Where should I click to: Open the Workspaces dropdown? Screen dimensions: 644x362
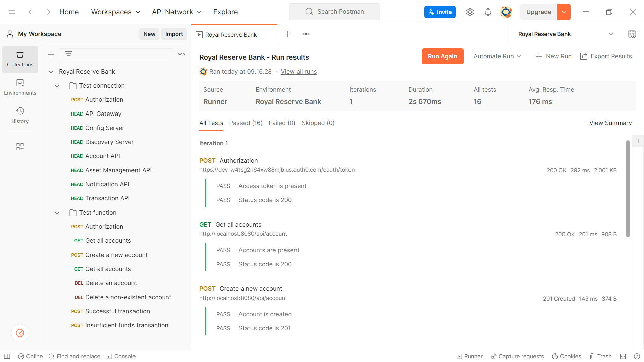pos(116,12)
